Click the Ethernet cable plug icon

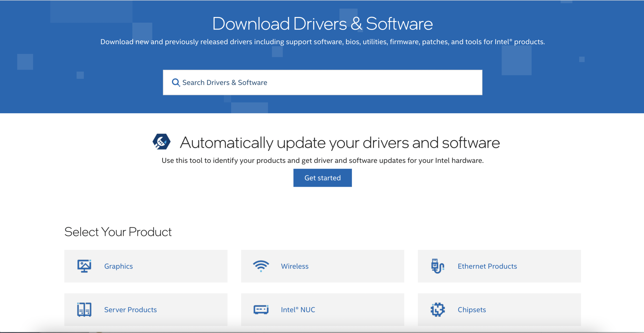437,266
